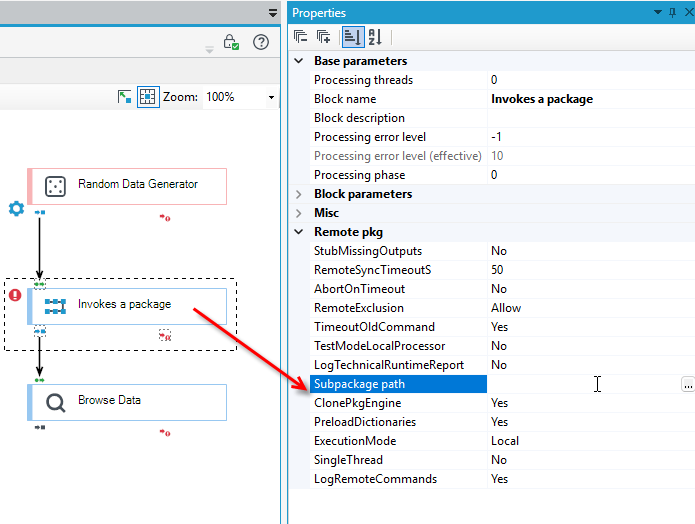Click the red error port under Invokes a package
Screen dimensions: 695x524
tap(165, 336)
